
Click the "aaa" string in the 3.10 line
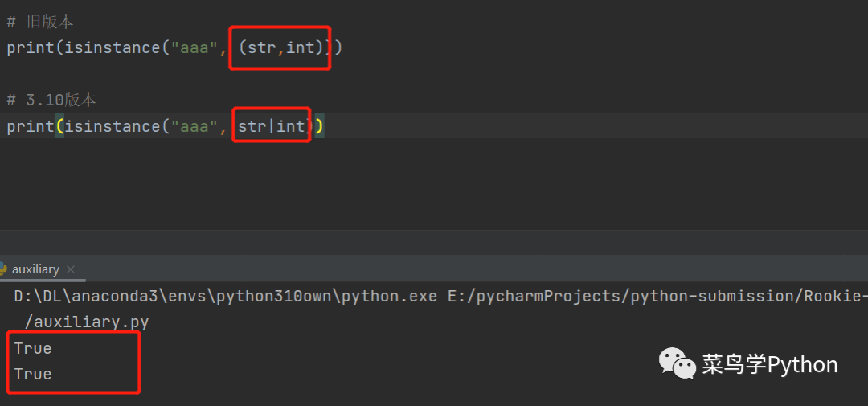193,126
